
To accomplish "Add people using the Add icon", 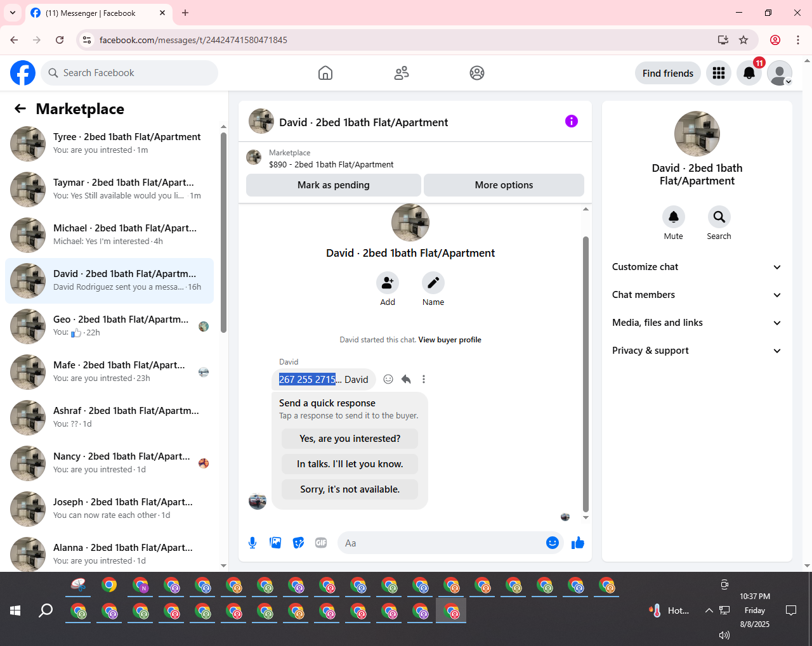I will [388, 283].
